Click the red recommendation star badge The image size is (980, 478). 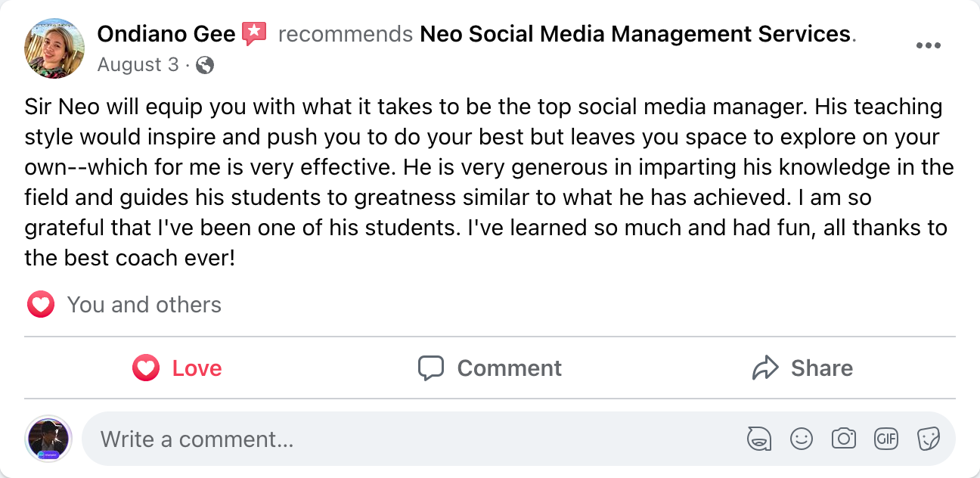(254, 33)
